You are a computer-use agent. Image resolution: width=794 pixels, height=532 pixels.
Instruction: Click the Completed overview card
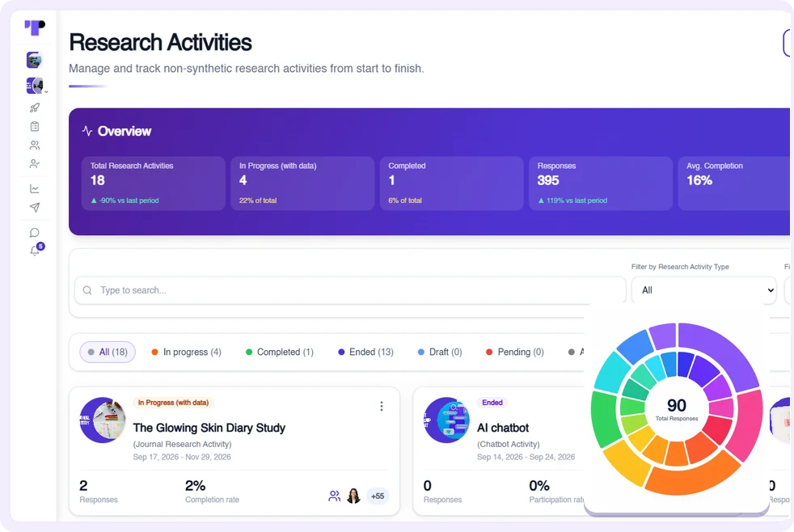(452, 184)
